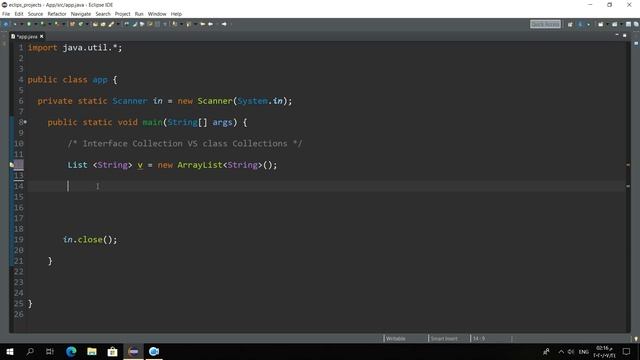The width and height of the screenshot is (640, 360).
Task: Open the notification center icon
Action: 627,351
